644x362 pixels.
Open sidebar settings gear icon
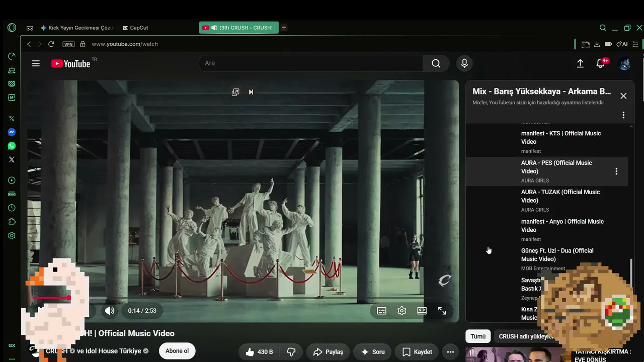[12, 236]
